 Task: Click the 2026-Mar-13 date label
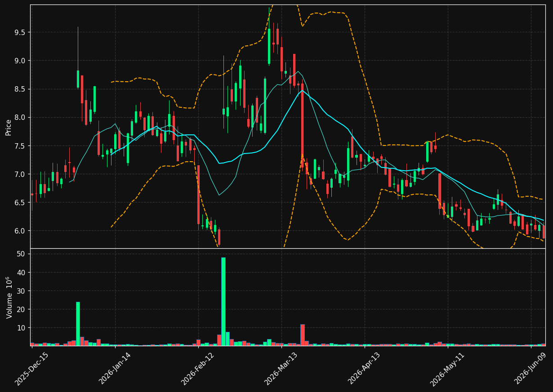[x=281, y=369]
